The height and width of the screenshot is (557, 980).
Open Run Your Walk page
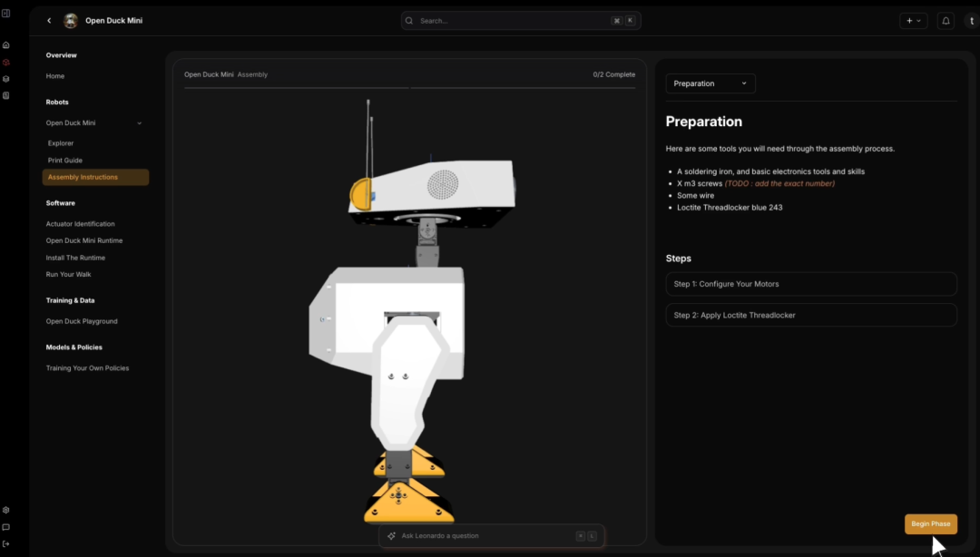[68, 275]
